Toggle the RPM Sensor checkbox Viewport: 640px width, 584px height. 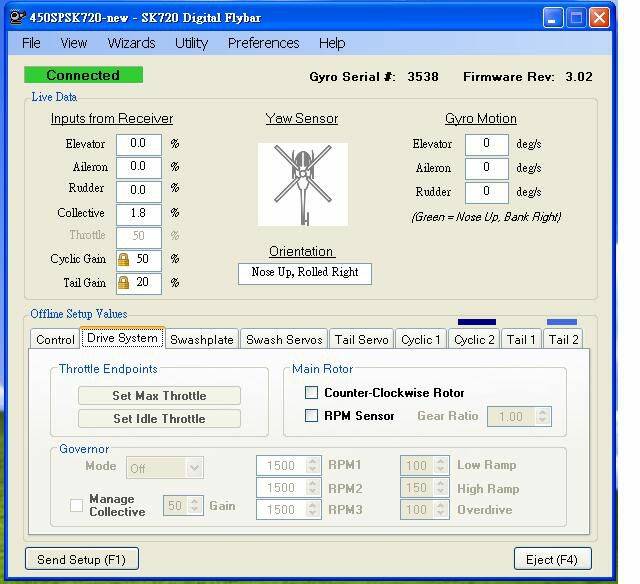(312, 416)
